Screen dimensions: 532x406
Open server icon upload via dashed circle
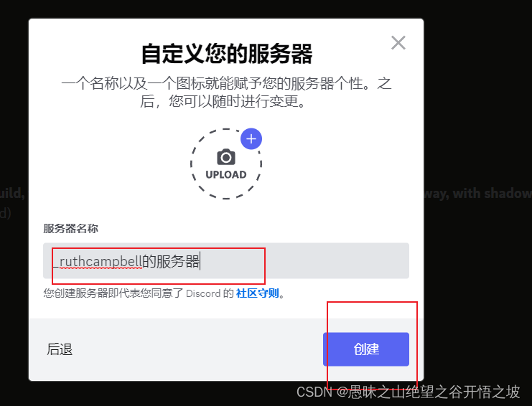point(226,164)
